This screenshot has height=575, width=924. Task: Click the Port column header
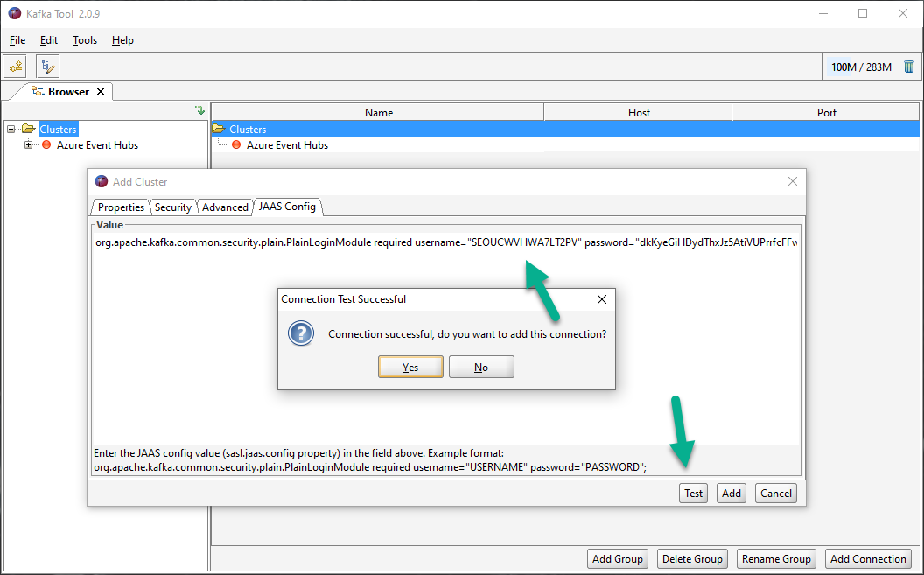[826, 112]
